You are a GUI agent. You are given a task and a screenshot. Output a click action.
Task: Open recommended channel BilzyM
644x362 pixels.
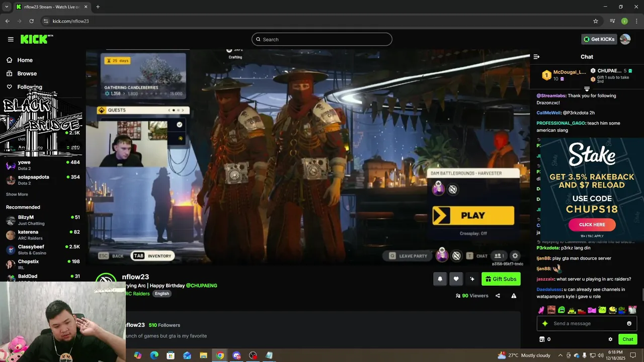pyautogui.click(x=43, y=220)
